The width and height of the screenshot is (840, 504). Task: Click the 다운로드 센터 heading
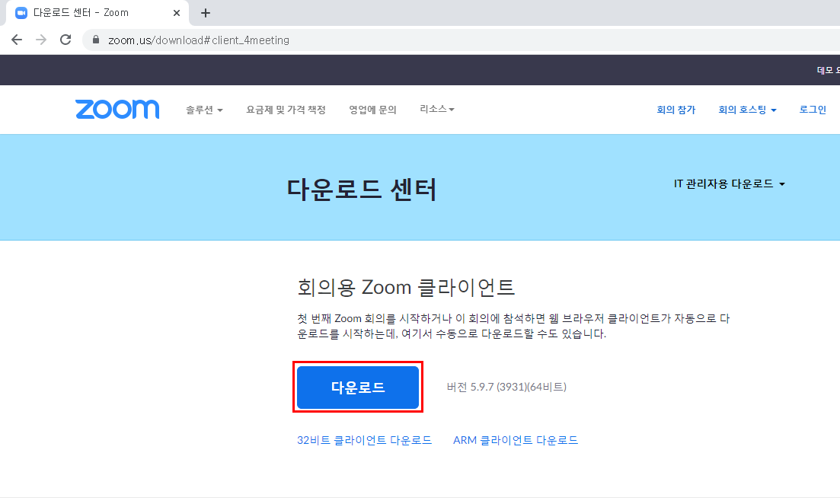363,190
